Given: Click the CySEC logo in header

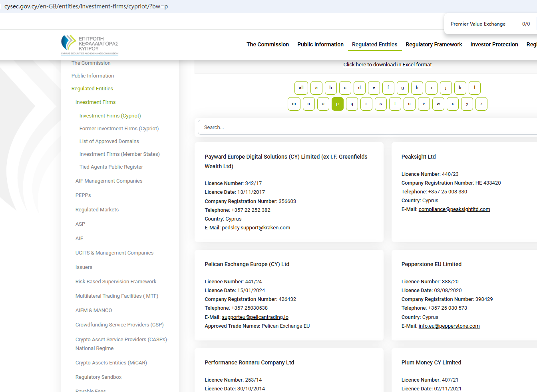Looking at the screenshot, I should point(89,44).
